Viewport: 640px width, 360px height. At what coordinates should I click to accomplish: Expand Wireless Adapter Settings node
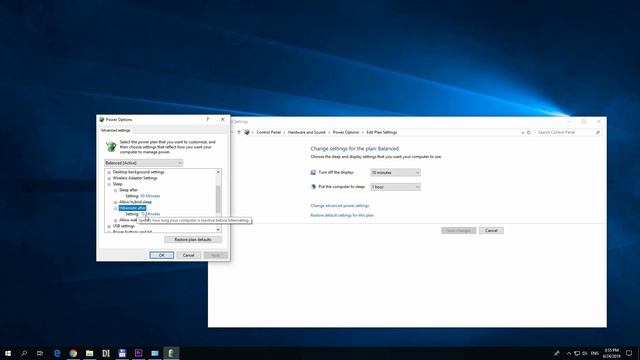coord(109,178)
